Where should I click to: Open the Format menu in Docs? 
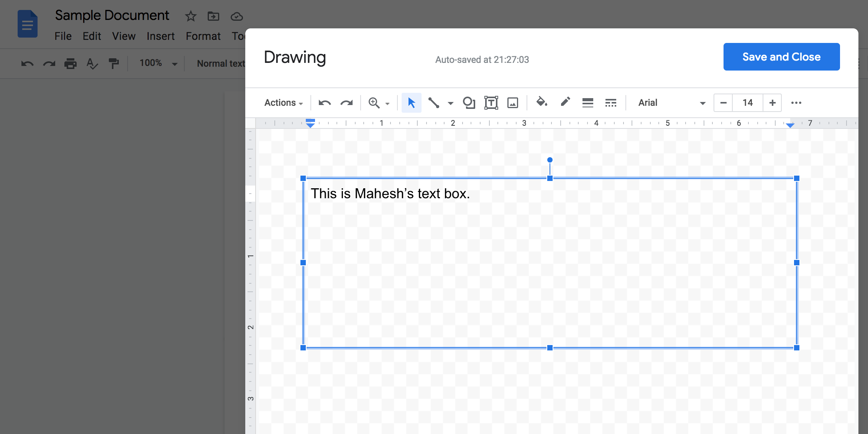[x=203, y=35]
